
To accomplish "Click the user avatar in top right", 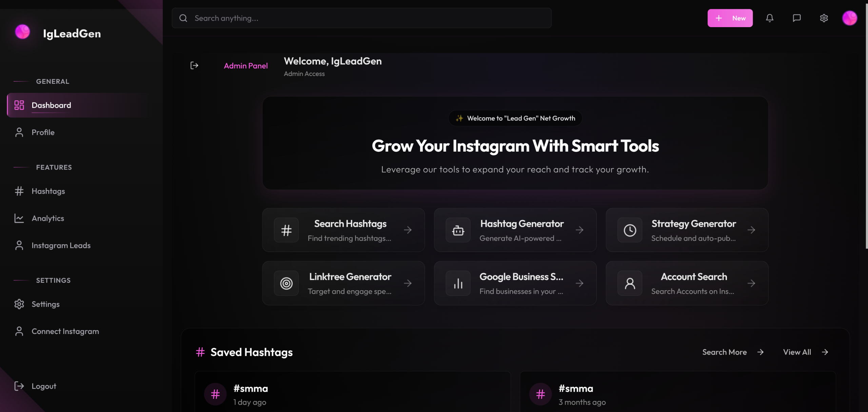I will (849, 18).
